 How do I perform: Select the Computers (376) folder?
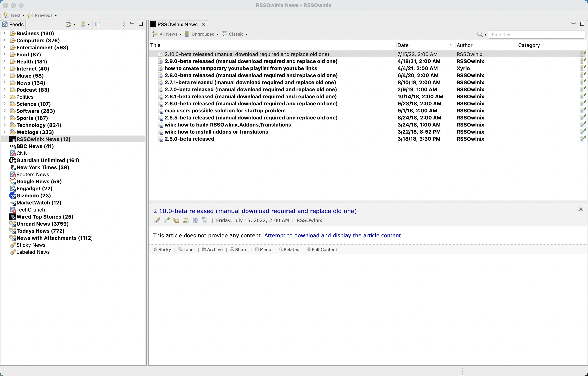point(38,40)
